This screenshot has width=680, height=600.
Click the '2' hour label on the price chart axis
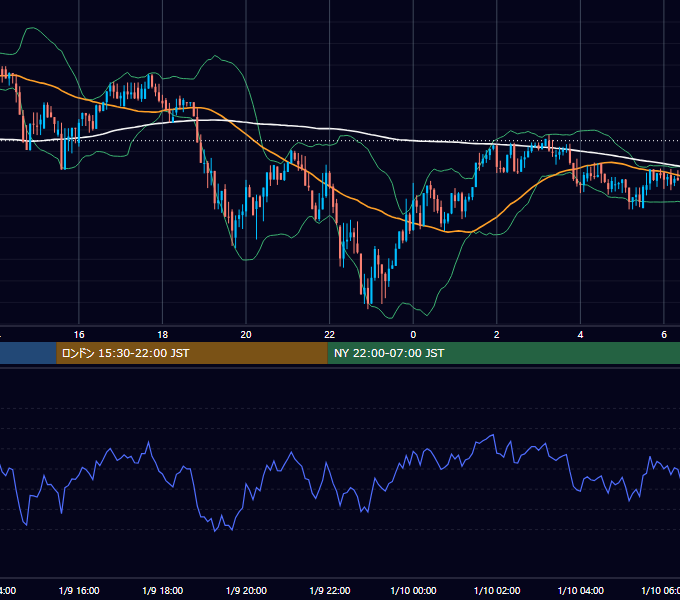click(497, 335)
